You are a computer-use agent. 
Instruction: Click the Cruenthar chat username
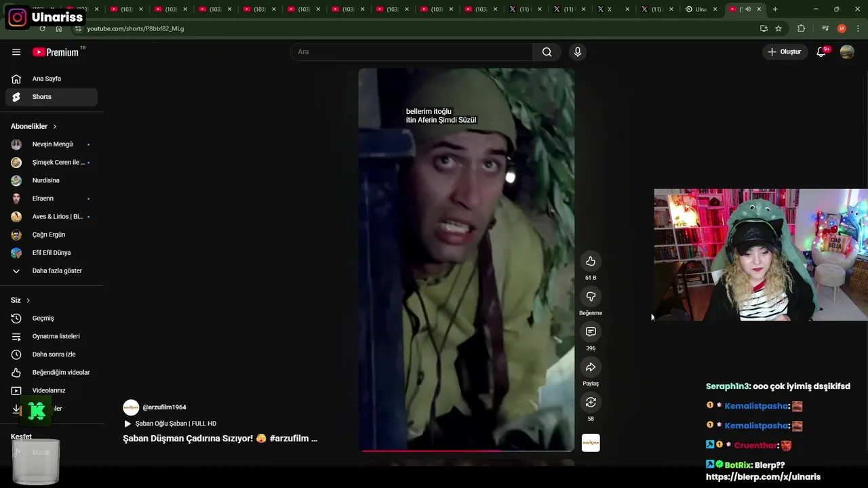(755, 445)
